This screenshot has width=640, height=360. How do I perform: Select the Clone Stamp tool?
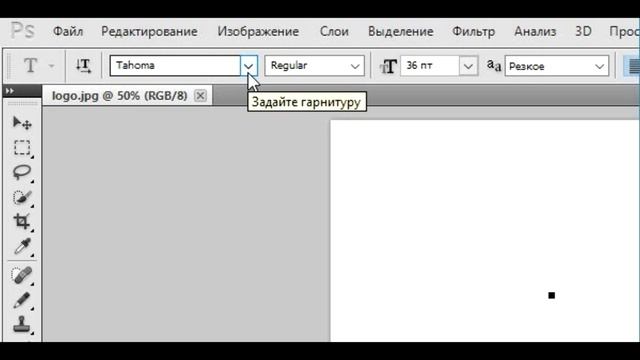(22, 325)
